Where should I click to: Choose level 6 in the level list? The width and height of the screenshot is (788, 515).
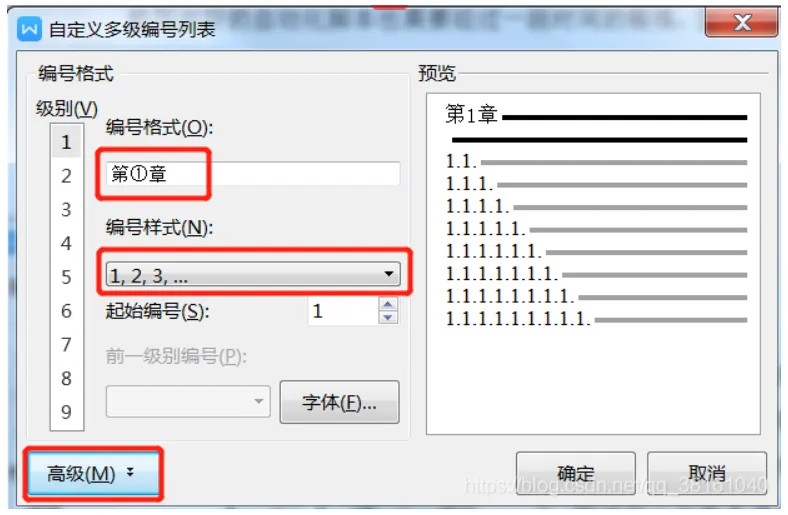pyautogui.click(x=66, y=311)
